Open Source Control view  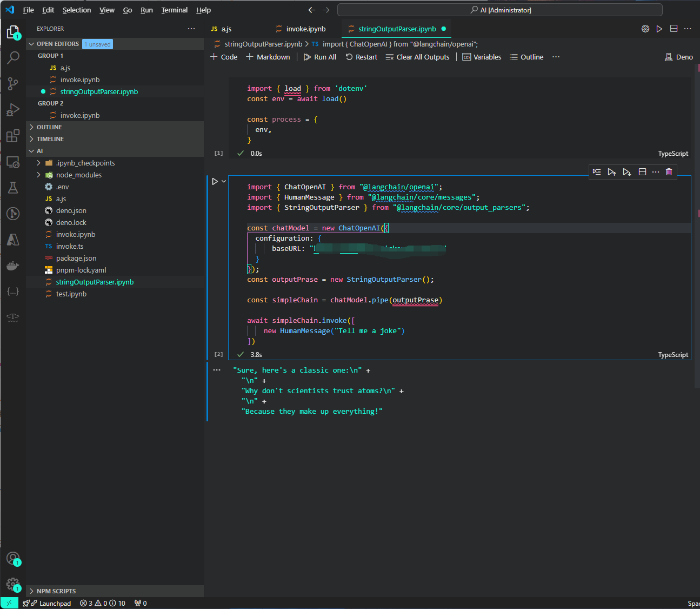click(13, 84)
